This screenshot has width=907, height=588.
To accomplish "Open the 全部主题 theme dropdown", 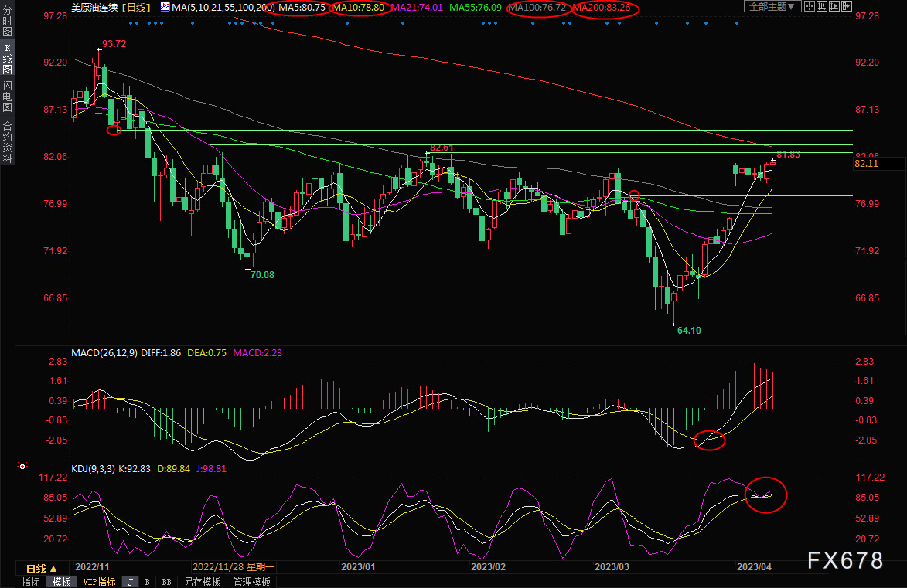I will tap(772, 7).
